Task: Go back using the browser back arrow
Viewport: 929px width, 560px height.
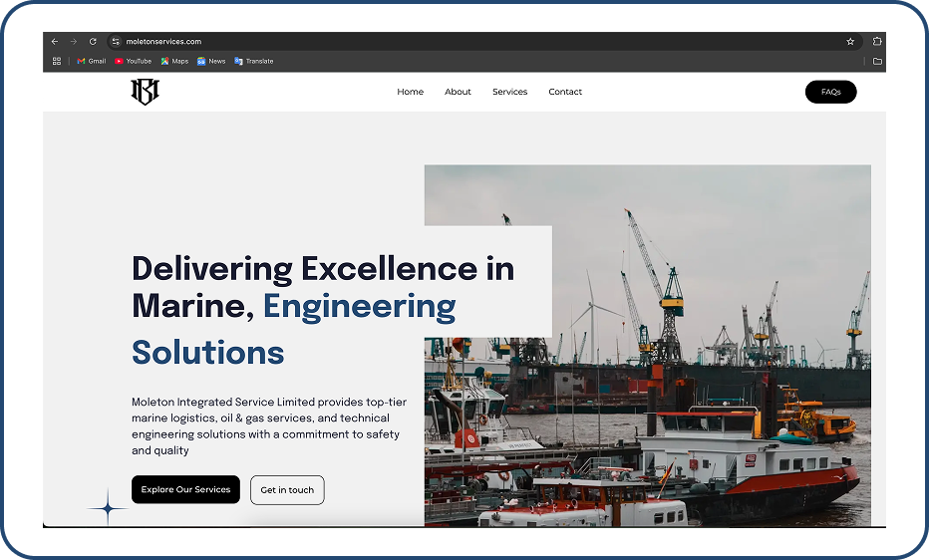Action: pos(55,42)
